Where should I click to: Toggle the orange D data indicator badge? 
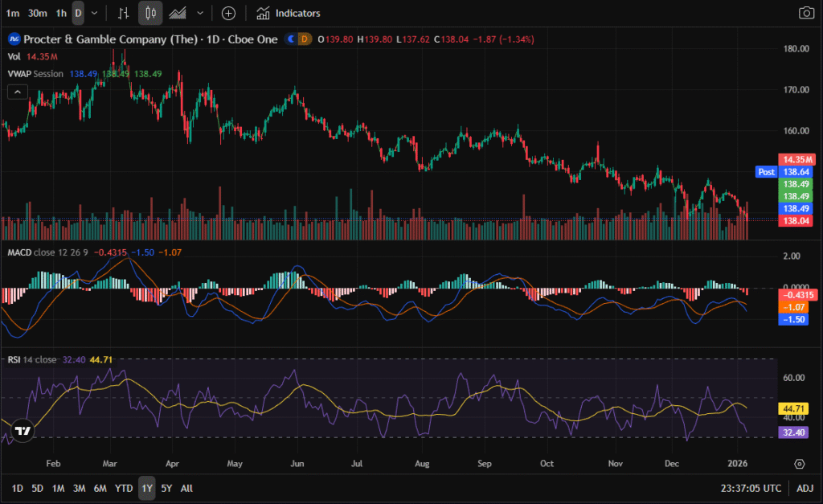tap(305, 39)
